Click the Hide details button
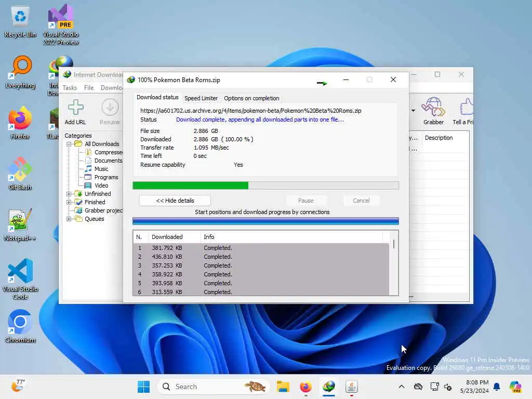Screen dimensions: 532x399 (175, 201)
